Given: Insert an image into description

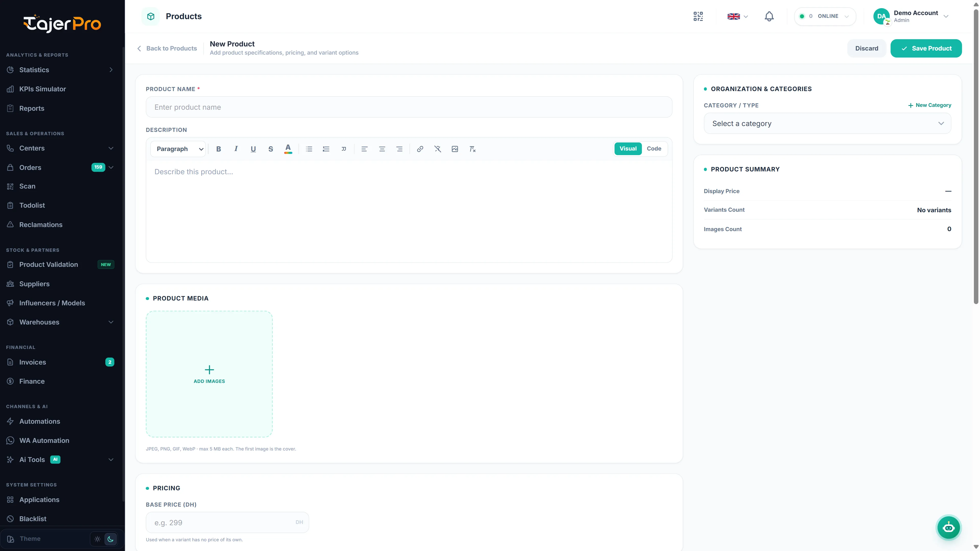Looking at the screenshot, I should click(455, 149).
